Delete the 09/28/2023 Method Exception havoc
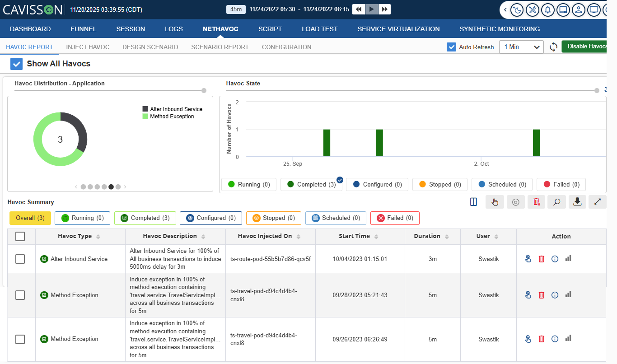617x364 pixels. (541, 295)
